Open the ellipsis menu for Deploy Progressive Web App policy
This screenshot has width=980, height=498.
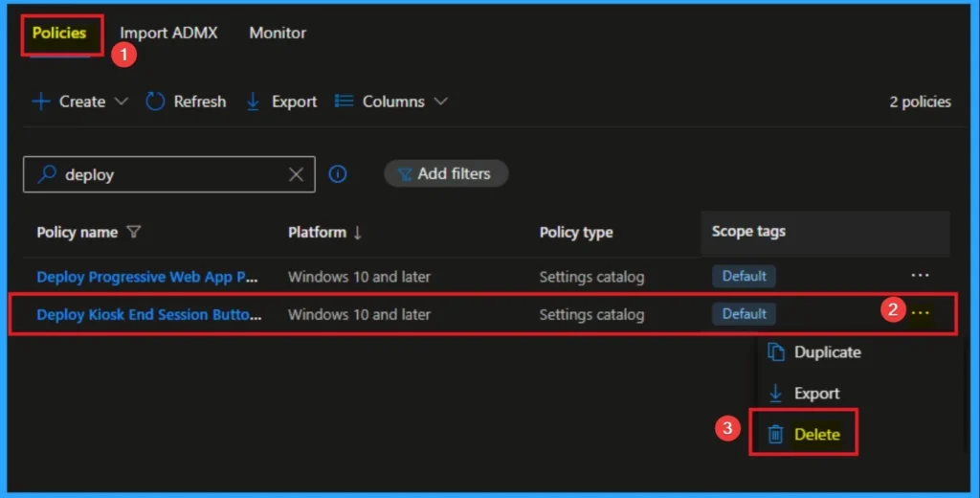point(920,276)
